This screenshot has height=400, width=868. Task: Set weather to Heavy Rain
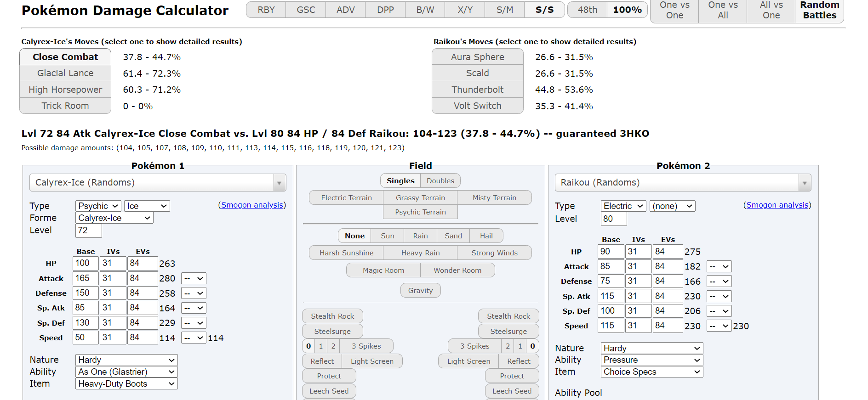point(420,253)
